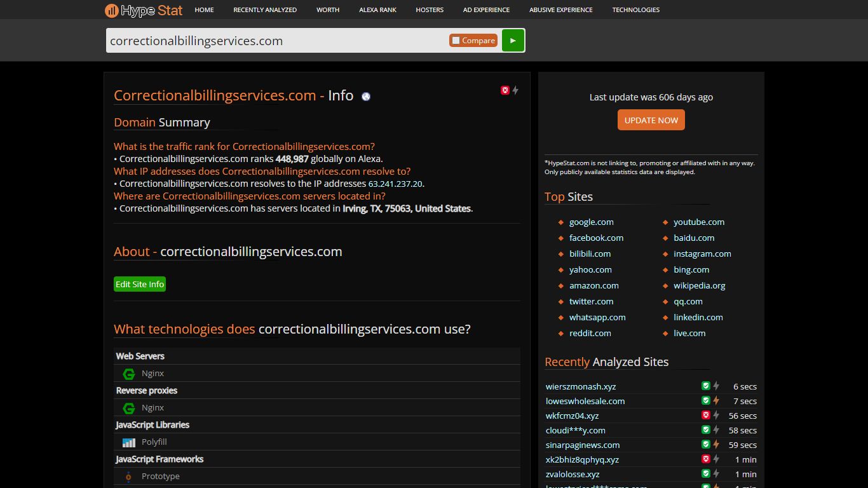868x488 pixels.
Task: Click lightning icon in cloudi***y.com row
Action: pyautogui.click(x=716, y=430)
